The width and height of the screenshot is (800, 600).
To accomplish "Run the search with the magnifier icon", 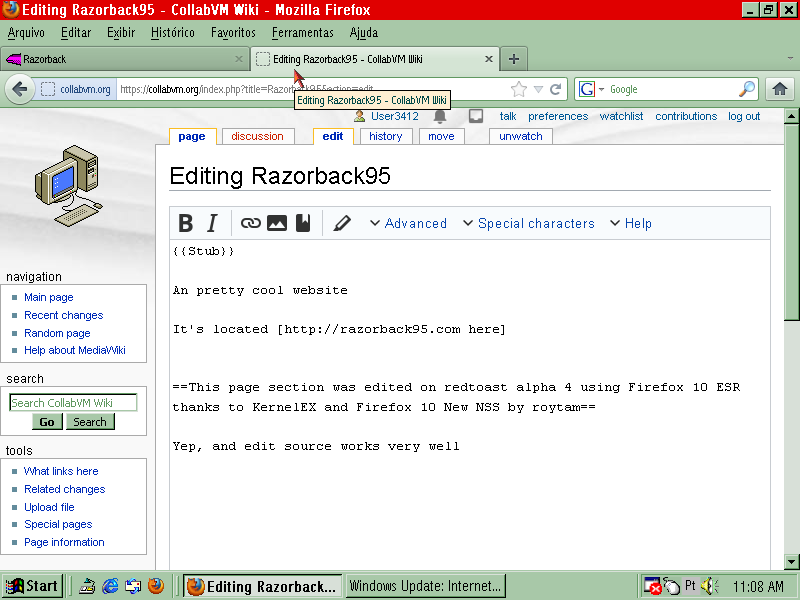I will pyautogui.click(x=747, y=89).
